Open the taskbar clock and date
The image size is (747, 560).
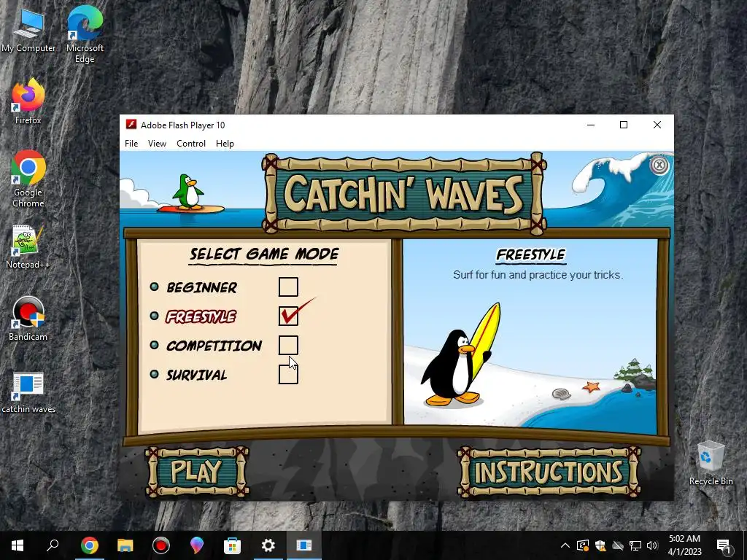[684, 545]
